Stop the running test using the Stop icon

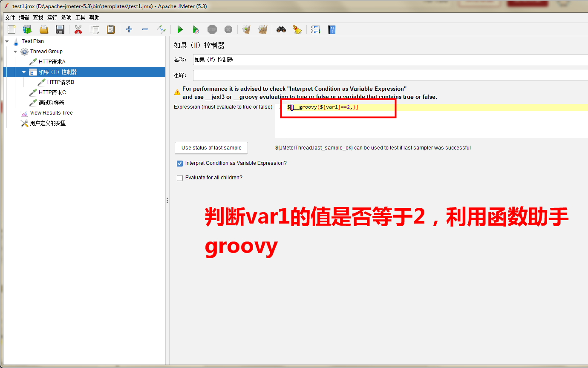click(x=212, y=29)
